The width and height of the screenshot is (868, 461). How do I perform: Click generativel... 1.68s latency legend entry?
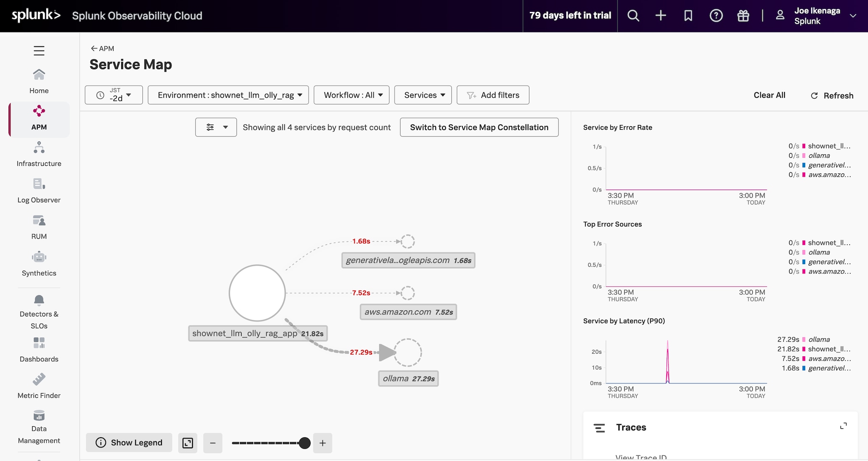pyautogui.click(x=816, y=368)
